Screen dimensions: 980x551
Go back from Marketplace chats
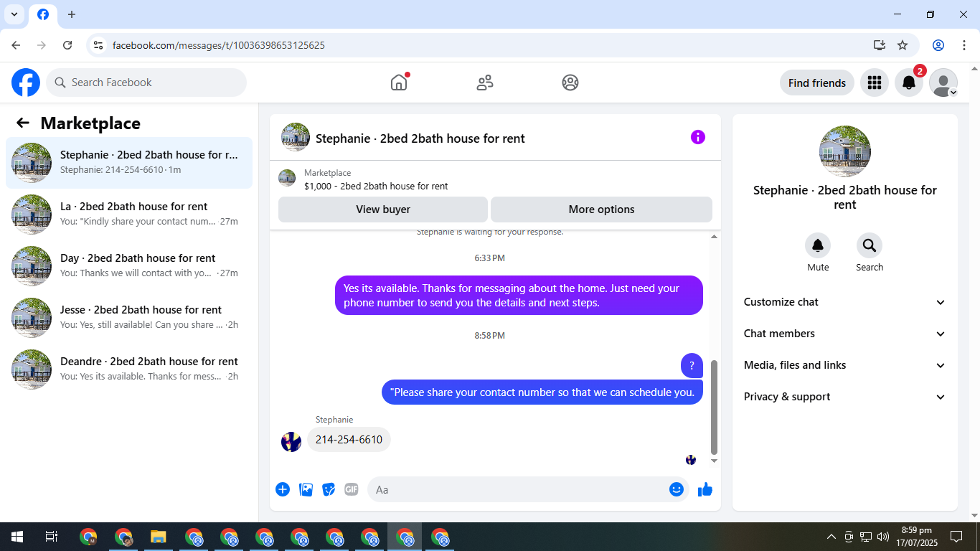(x=23, y=123)
